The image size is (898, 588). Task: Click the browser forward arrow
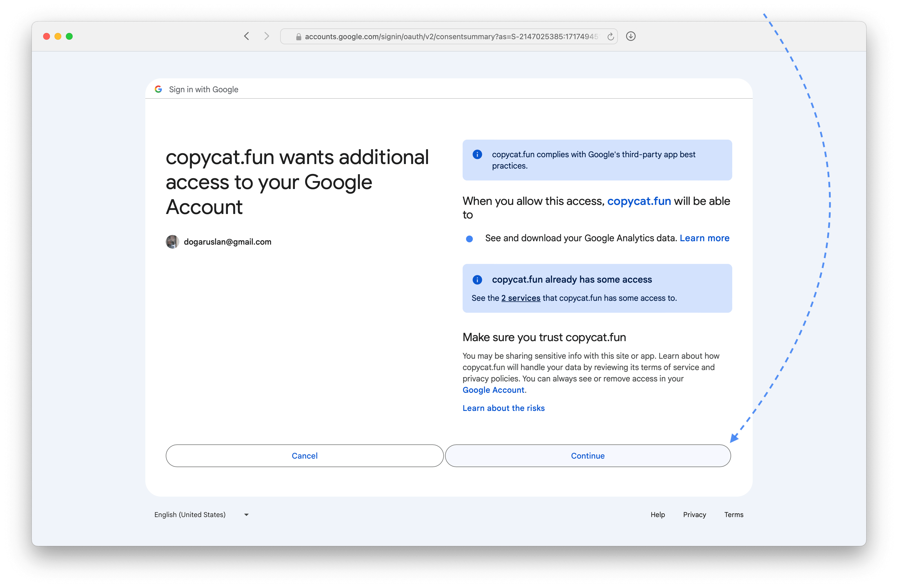267,36
